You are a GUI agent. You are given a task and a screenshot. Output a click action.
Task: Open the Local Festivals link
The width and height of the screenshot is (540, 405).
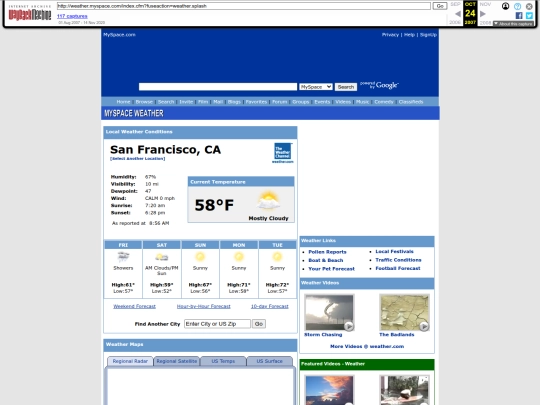coord(394,251)
